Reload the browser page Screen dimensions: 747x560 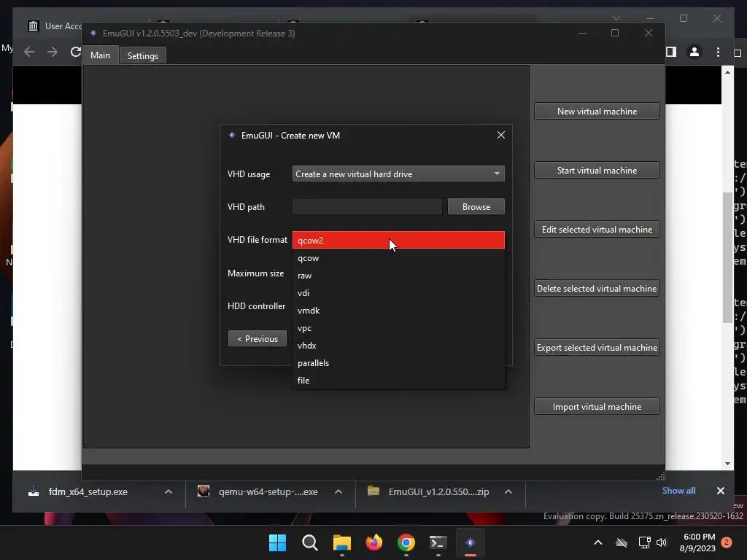click(x=75, y=52)
